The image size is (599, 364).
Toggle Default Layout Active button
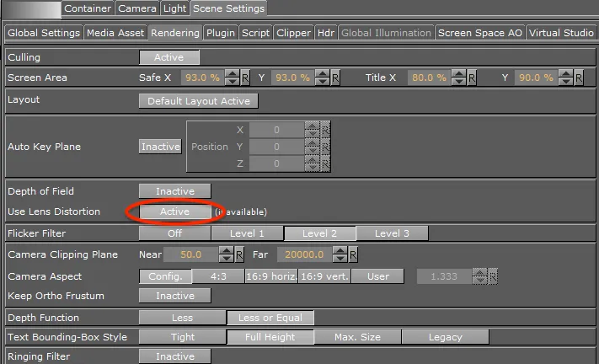tap(199, 101)
